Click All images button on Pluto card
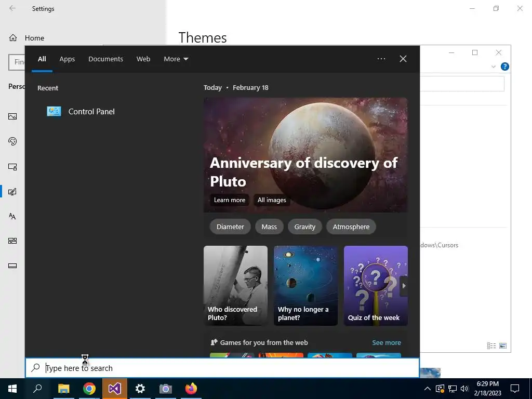This screenshot has width=532, height=399. click(271, 200)
